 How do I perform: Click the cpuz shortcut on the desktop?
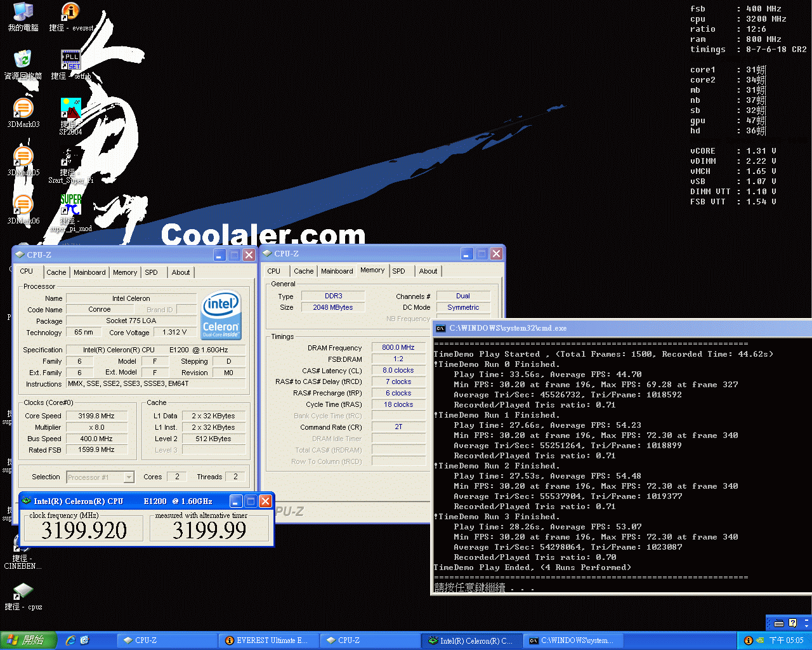[x=23, y=592]
